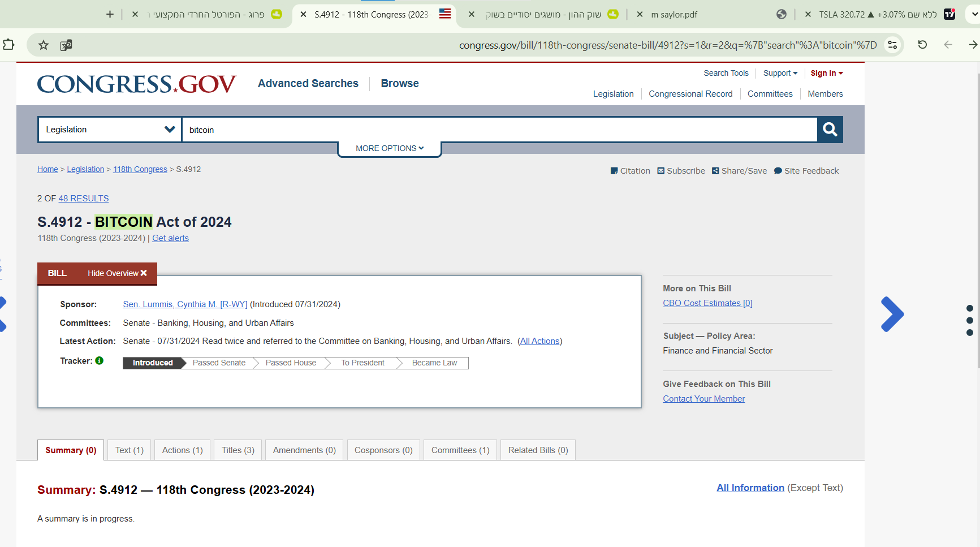Open Contact Your Member link
Viewport: 980px width, 547px height.
[703, 399]
